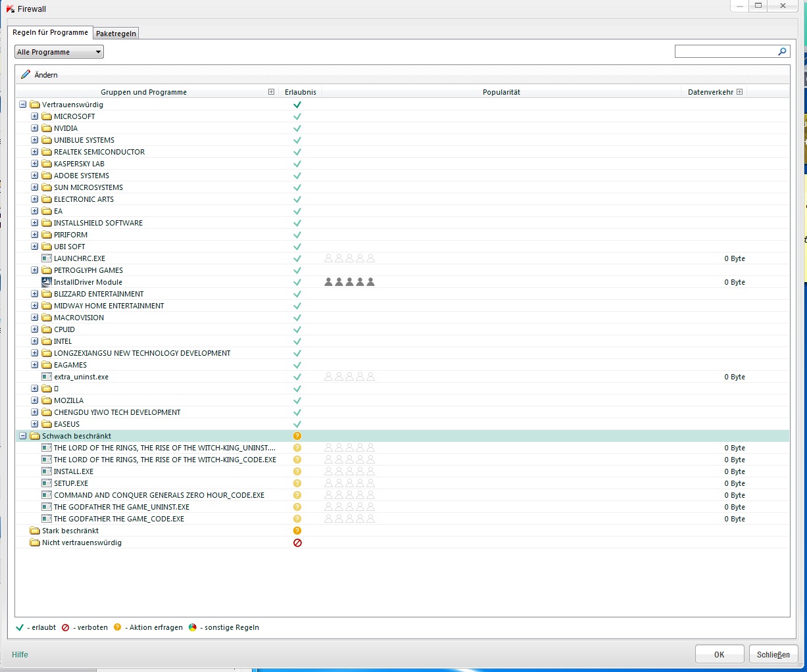Click permission checkmark for ADOBE SYSTEMS
The image size is (807, 672).
(297, 176)
